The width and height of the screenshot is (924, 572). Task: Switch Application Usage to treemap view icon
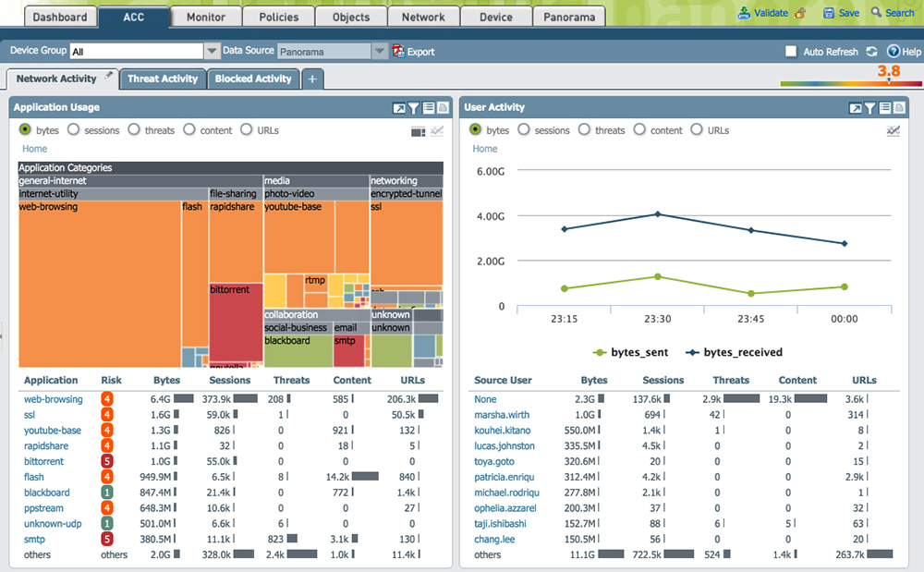[x=418, y=131]
